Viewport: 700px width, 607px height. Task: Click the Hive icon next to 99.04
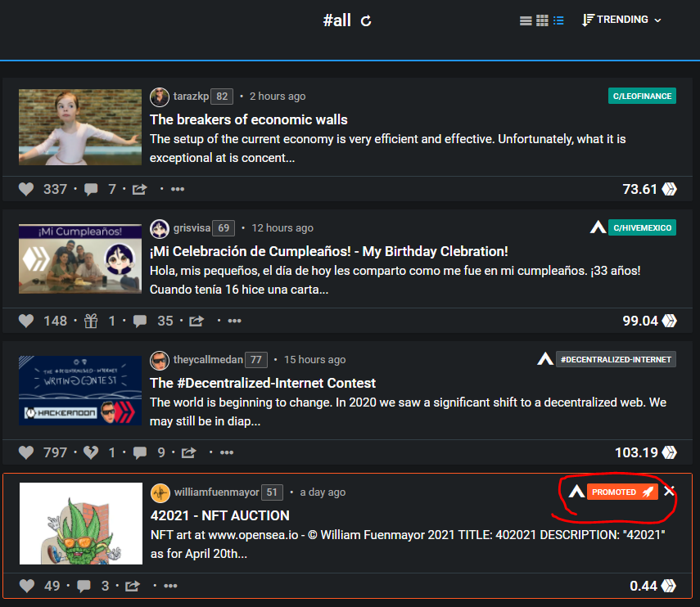(x=669, y=321)
